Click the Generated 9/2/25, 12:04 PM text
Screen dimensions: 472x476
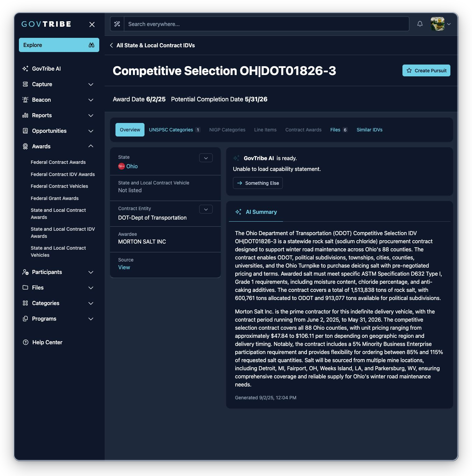tap(266, 398)
